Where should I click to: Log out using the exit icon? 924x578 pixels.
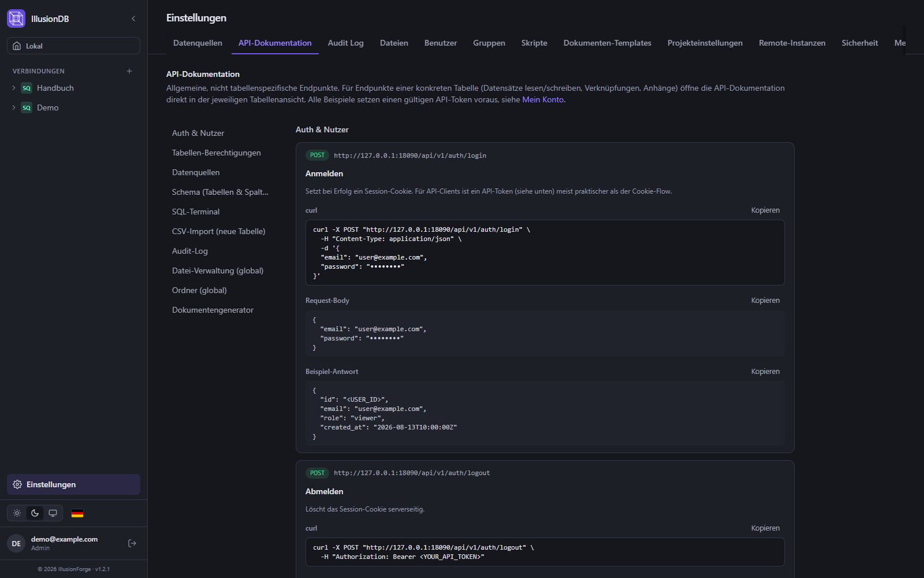(x=132, y=543)
